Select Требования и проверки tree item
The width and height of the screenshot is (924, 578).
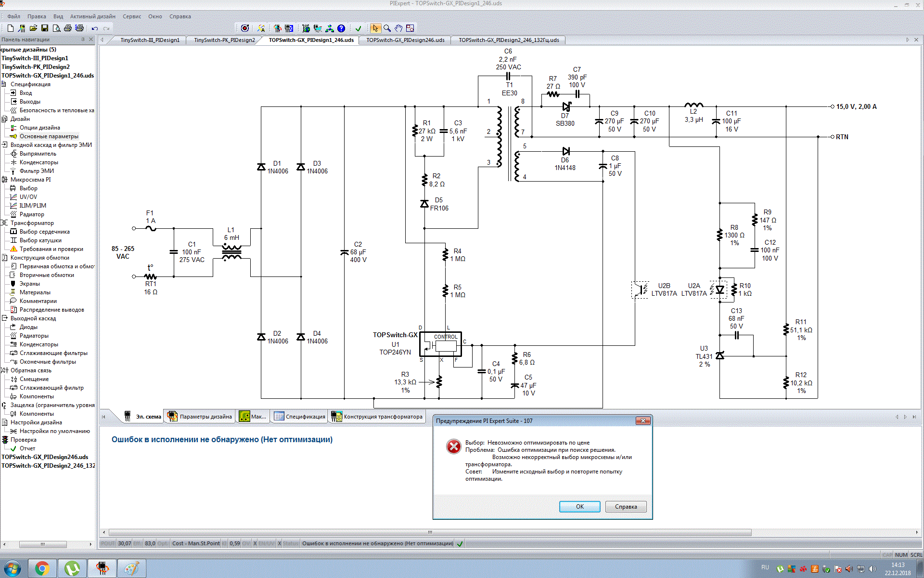pyautogui.click(x=51, y=249)
